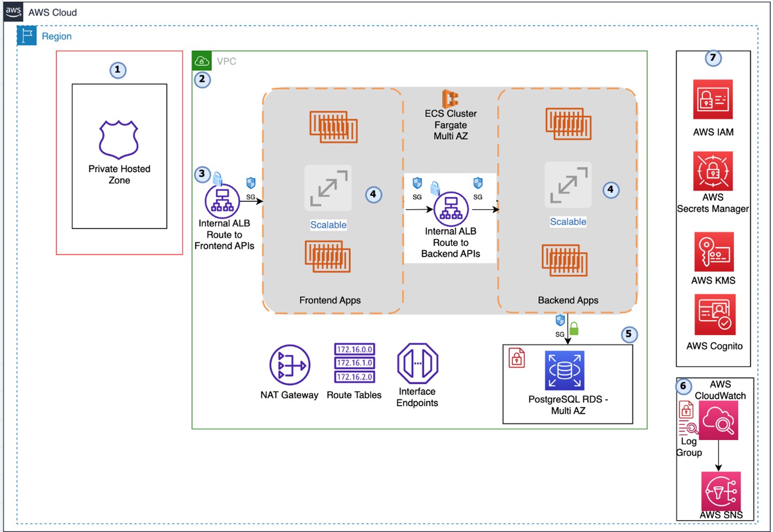Click the Route Tables icon
Viewport: 773px width, 532px height.
click(x=355, y=363)
